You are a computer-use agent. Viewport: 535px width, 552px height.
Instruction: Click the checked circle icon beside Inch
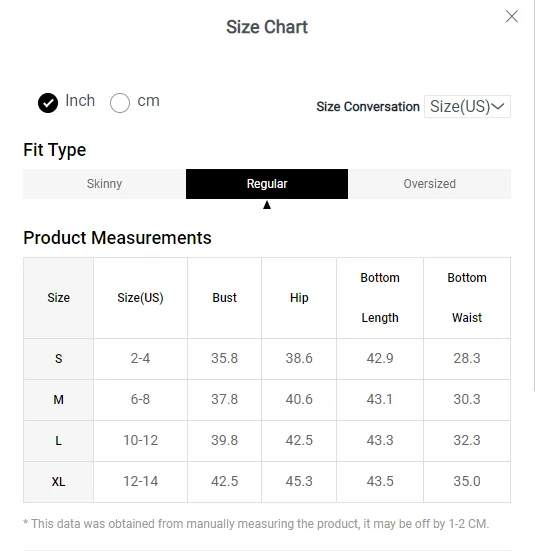click(x=48, y=103)
